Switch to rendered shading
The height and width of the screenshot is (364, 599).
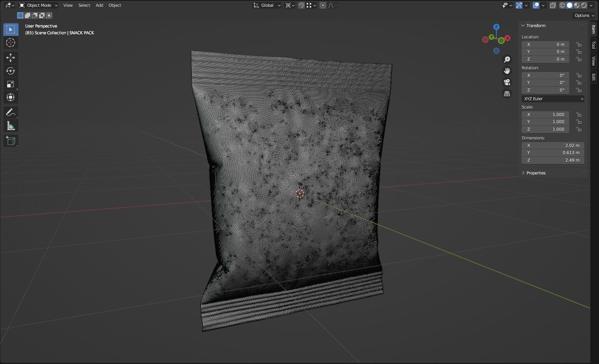point(584,5)
